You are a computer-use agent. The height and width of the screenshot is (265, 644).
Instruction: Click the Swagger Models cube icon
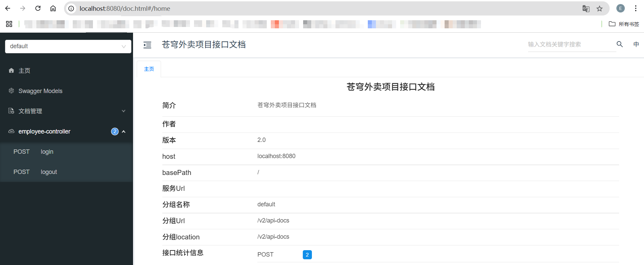(x=11, y=91)
